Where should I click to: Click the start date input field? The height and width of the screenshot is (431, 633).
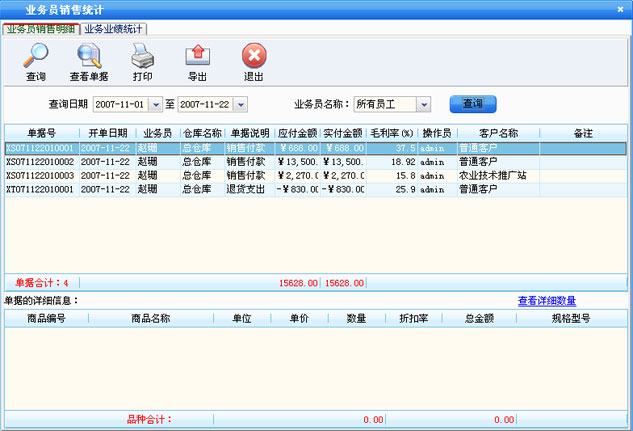click(120, 104)
